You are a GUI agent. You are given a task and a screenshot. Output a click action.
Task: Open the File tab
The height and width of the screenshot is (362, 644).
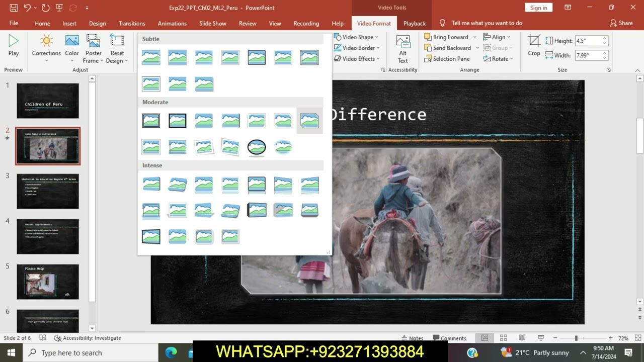click(x=14, y=23)
